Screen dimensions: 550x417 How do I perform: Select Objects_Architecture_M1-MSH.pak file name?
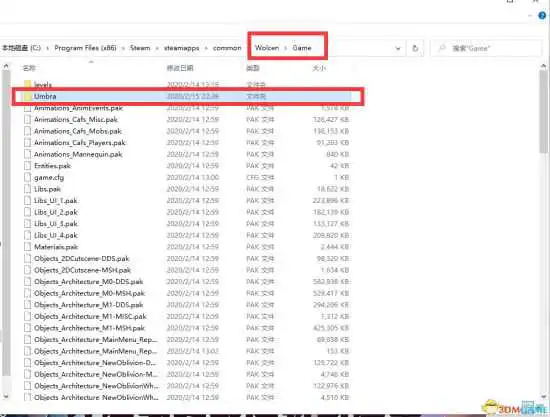coord(89,328)
